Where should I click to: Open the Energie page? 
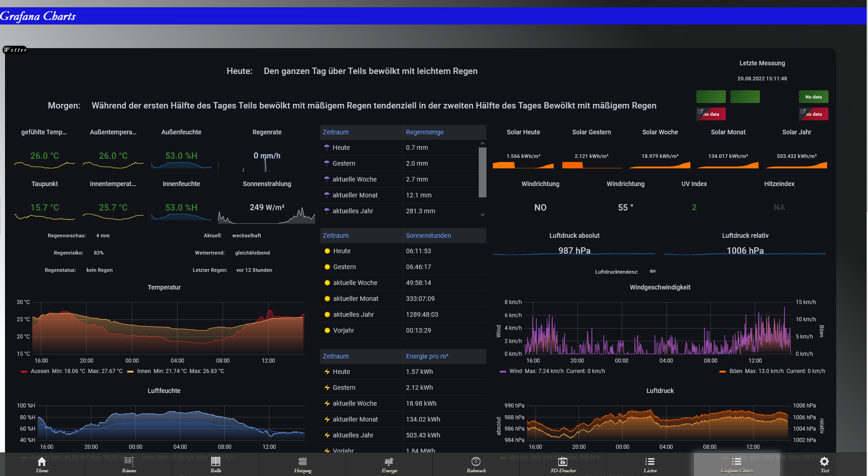(x=389, y=464)
